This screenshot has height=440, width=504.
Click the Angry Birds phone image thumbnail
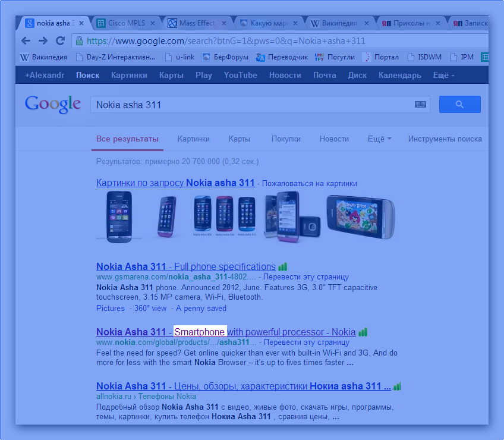coord(360,216)
